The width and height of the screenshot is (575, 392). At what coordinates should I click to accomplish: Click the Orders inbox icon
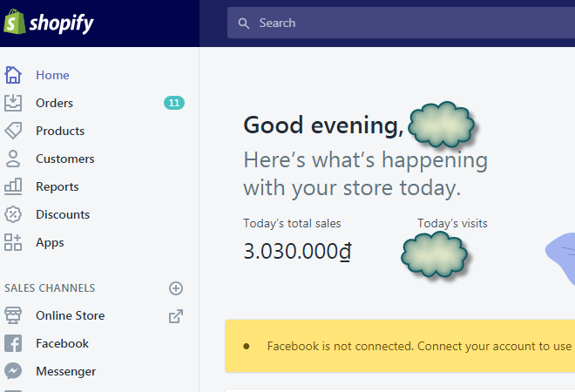point(13,103)
